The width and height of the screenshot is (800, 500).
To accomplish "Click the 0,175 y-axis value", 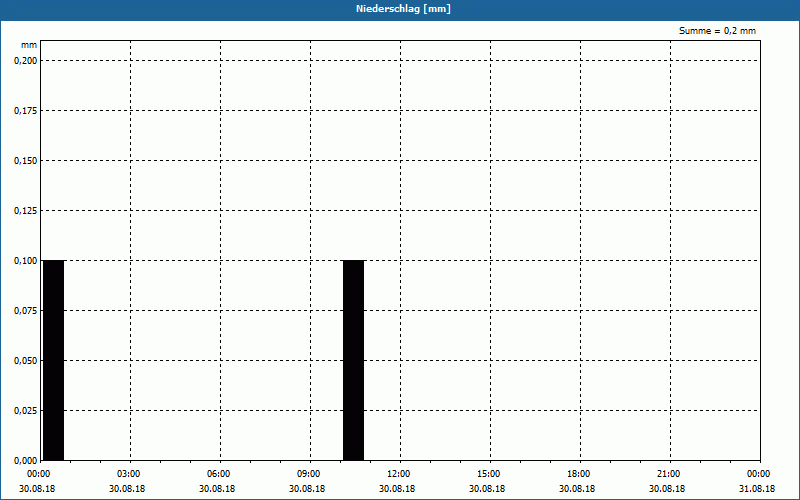I will (26, 111).
